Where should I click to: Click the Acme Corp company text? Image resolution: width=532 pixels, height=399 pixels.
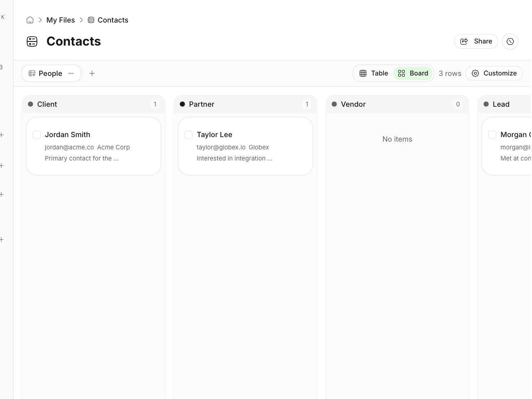[113, 147]
